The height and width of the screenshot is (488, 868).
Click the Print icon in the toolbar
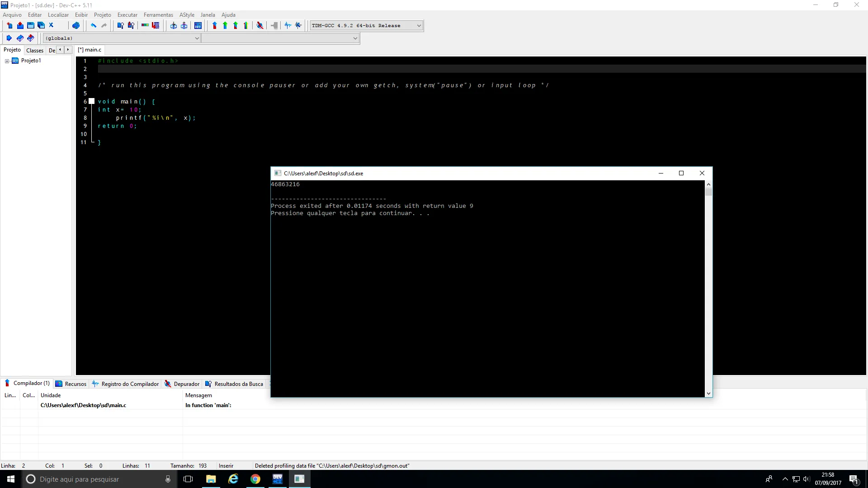click(76, 26)
